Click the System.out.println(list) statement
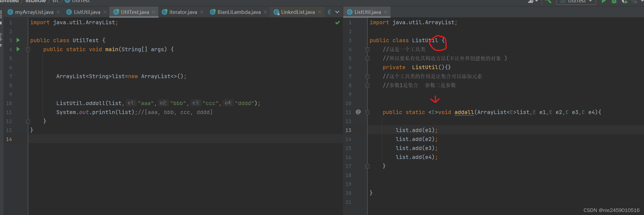Screen dimensions: 644x215 [97, 112]
